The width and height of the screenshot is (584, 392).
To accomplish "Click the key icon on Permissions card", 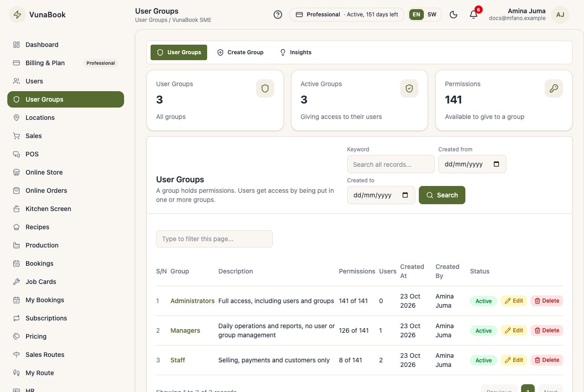I will 554,88.
